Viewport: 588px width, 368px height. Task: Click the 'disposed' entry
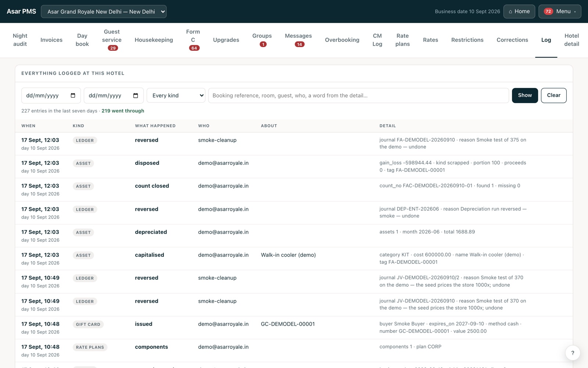click(x=147, y=163)
